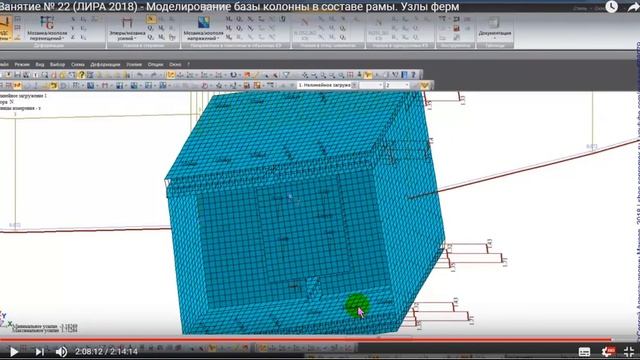Viewport: 640px width, 360px height.
Task: Click the stress mosaic colored icon
Action: [203, 22]
